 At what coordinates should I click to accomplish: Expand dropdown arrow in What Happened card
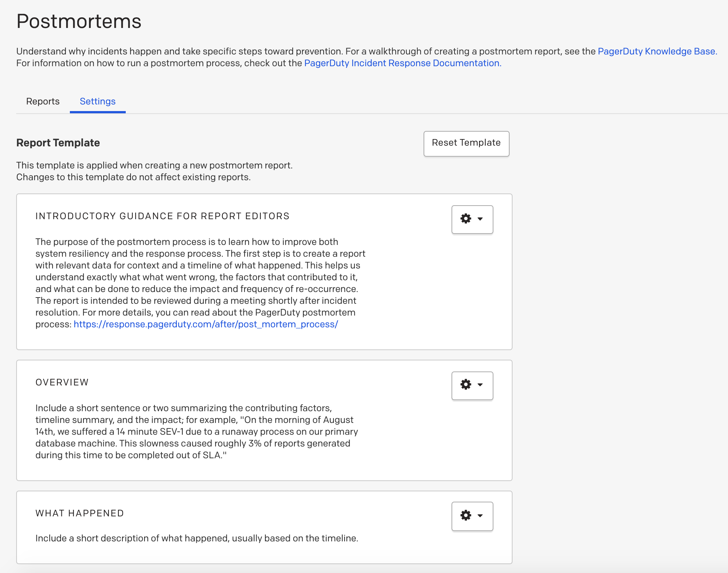coord(480,516)
